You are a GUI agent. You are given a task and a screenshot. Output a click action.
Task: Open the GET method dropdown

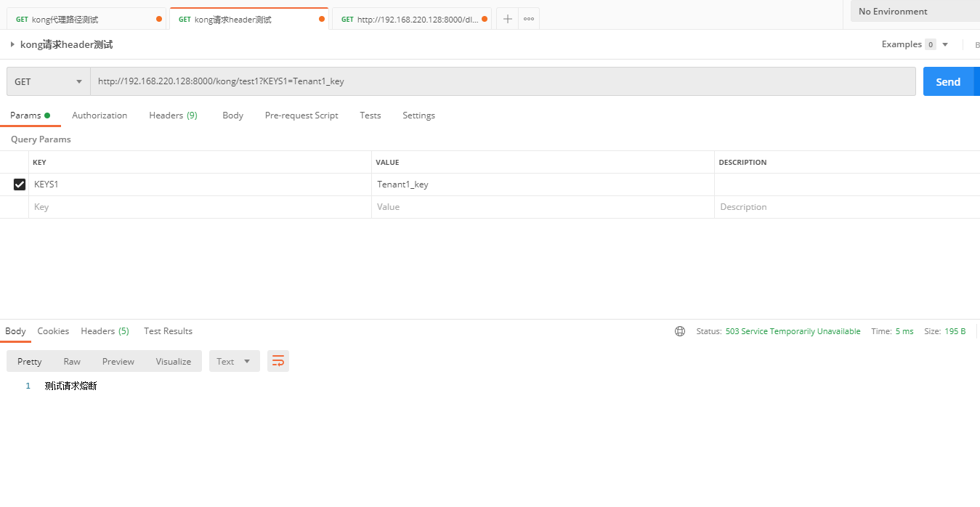49,81
